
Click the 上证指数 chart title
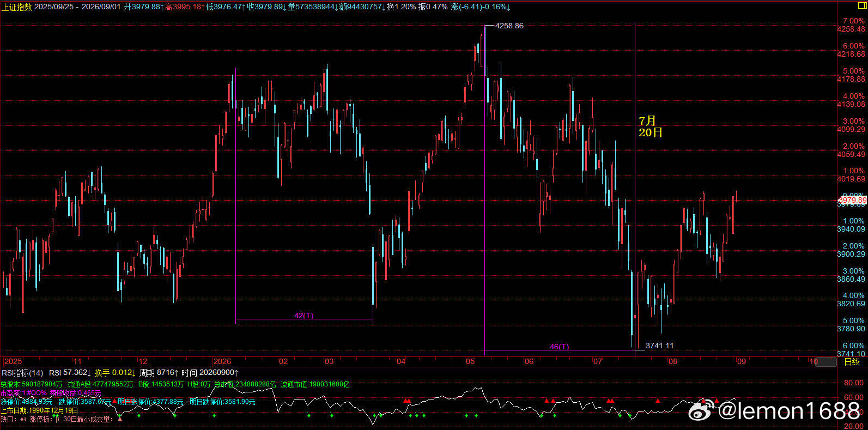[16, 7]
